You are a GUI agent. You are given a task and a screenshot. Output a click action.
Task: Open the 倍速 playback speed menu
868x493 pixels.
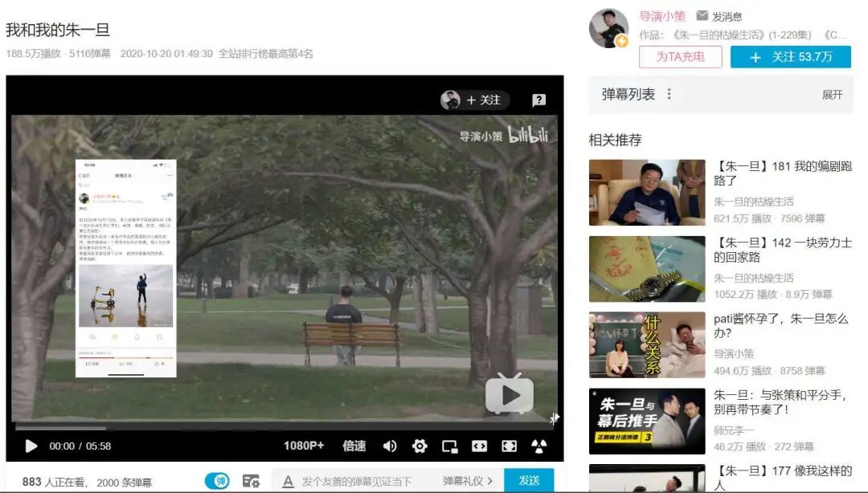[x=354, y=446]
